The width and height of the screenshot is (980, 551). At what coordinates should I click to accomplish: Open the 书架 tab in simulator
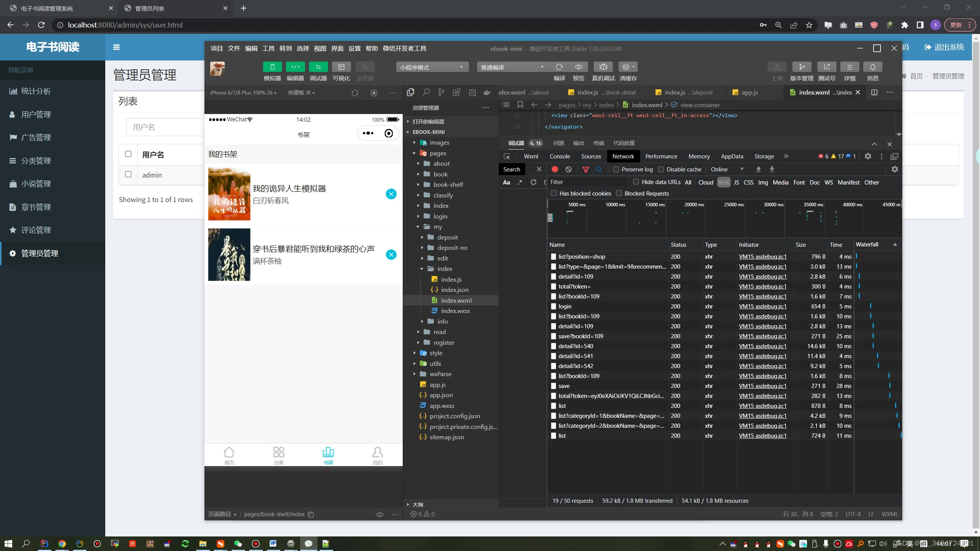(328, 455)
